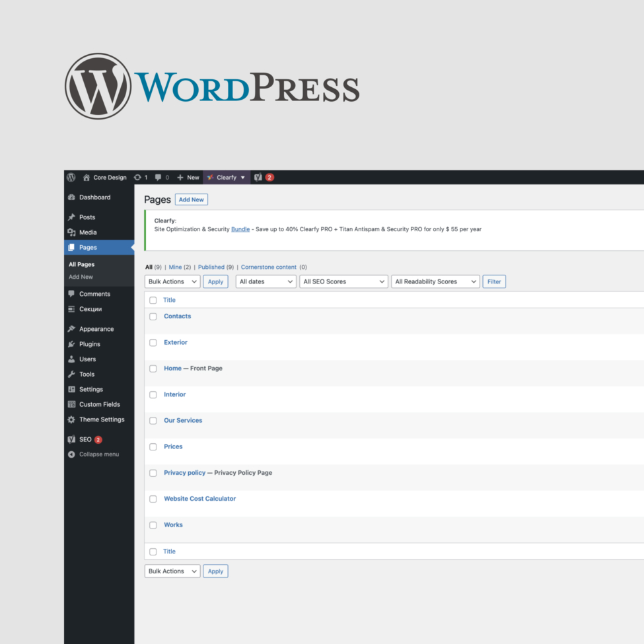Click the Tools wrench icon
Viewport: 644px width, 644px height.
71,374
